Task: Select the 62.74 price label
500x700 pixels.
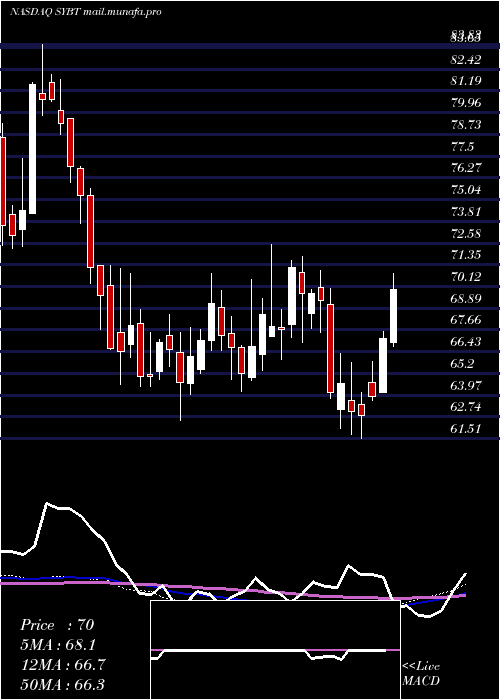Action: 467,406
